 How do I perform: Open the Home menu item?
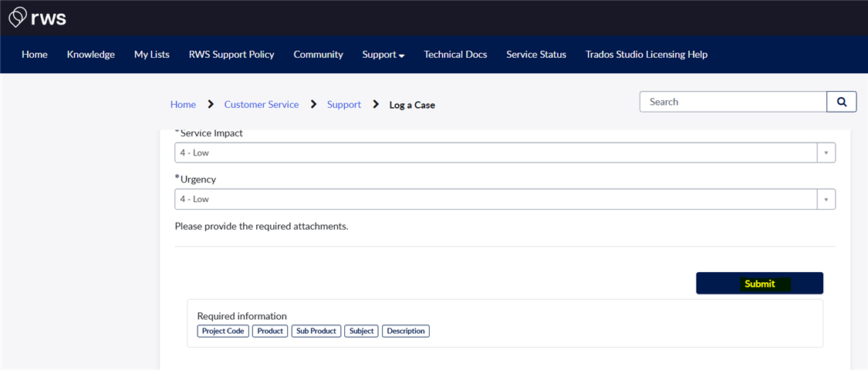coord(35,55)
